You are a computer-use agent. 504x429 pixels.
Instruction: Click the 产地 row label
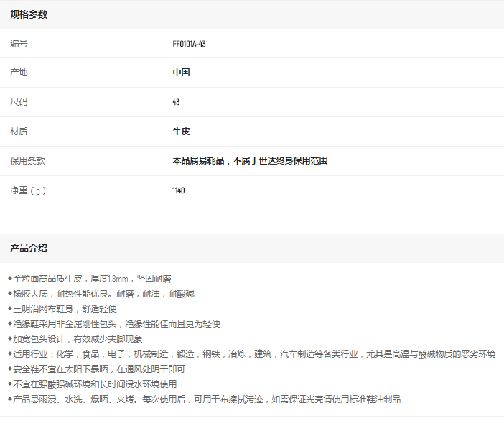[x=19, y=73]
